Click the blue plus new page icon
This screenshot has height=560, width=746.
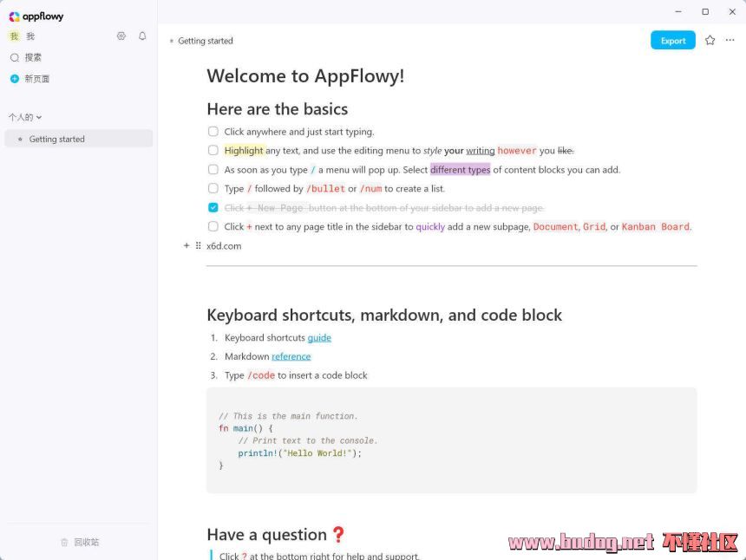click(15, 79)
